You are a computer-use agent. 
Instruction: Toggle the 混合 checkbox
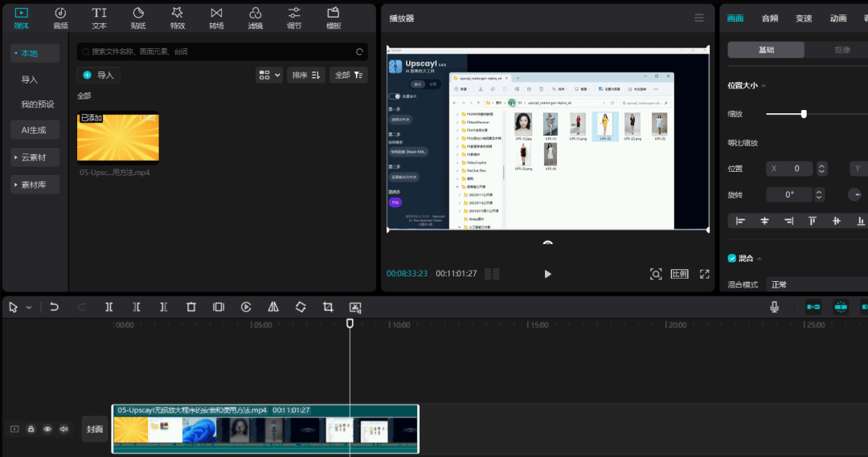[x=731, y=258]
